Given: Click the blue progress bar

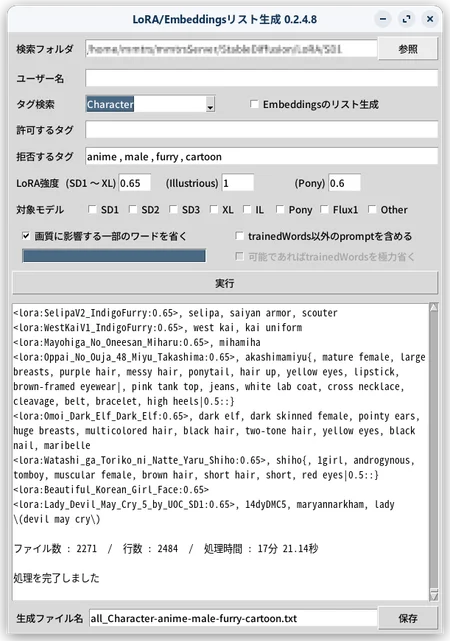Looking at the screenshot, I should [114, 256].
